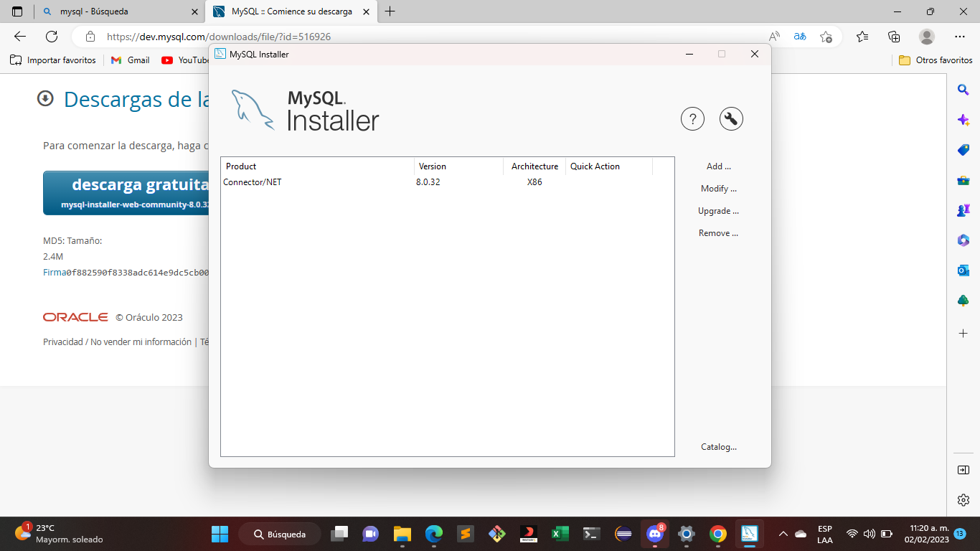Open Privacidad / No vender mi información
This screenshot has height=551, width=980.
tap(117, 342)
